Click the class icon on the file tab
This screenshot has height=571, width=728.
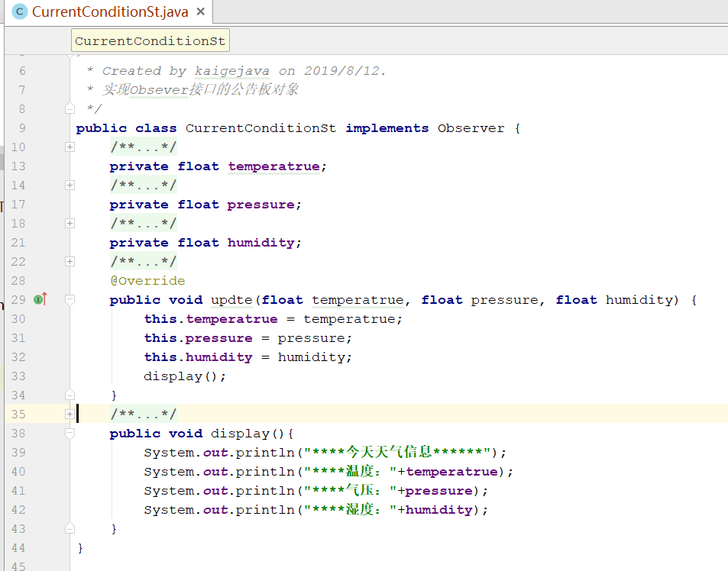coord(20,11)
